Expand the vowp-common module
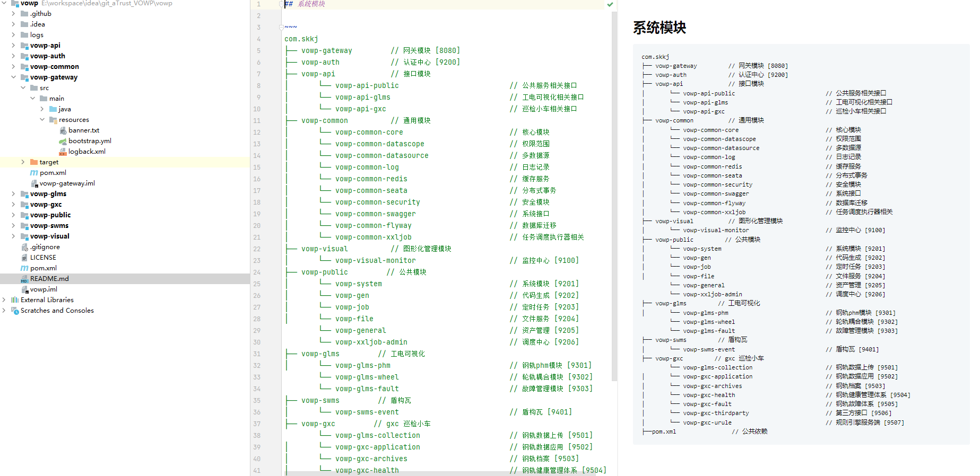The image size is (980, 476). click(13, 67)
